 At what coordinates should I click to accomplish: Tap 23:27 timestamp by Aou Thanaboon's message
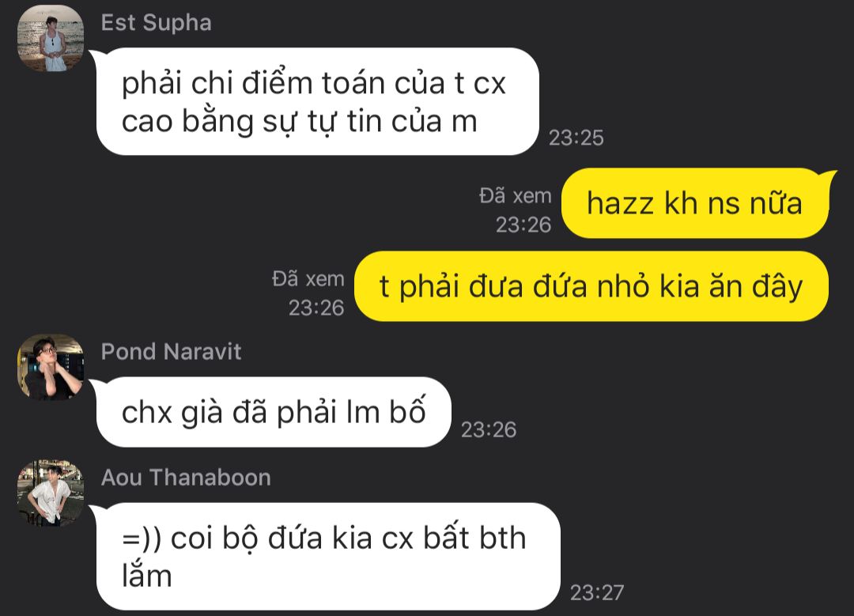pyautogui.click(x=597, y=592)
